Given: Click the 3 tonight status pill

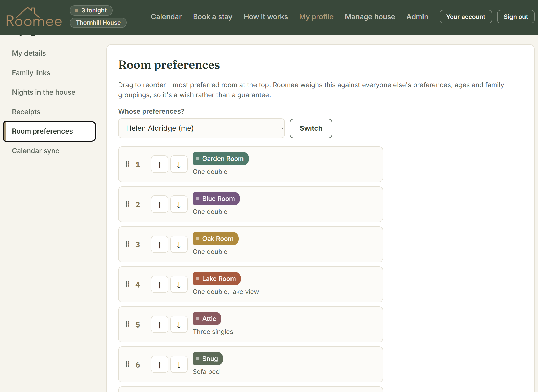Looking at the screenshot, I should click(91, 10).
